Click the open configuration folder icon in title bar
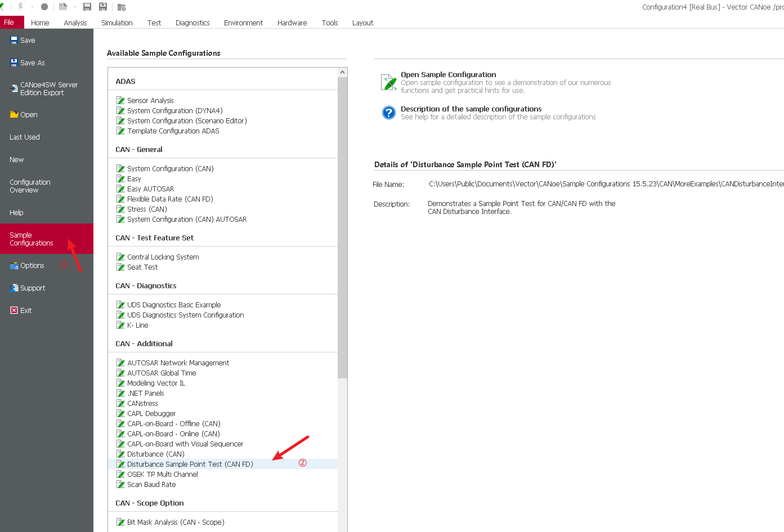This screenshot has width=784, height=532. coord(63,7)
